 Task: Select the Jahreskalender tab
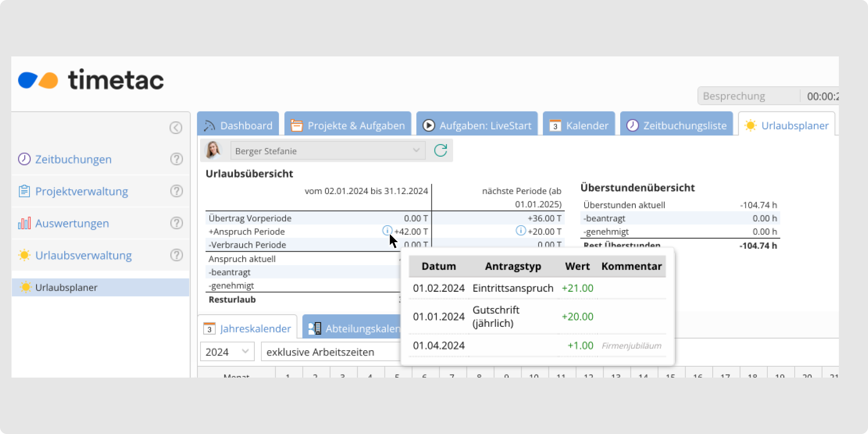click(x=247, y=329)
